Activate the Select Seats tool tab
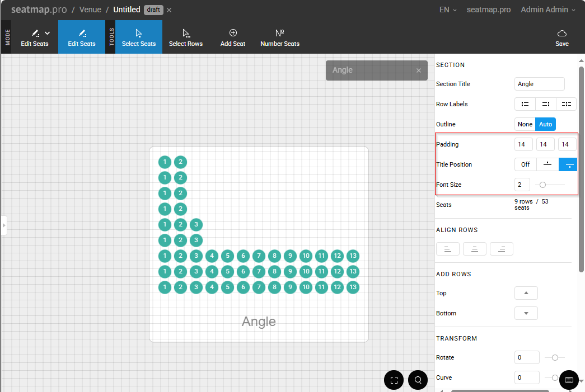Screen dimensions: 585x392 139,37
